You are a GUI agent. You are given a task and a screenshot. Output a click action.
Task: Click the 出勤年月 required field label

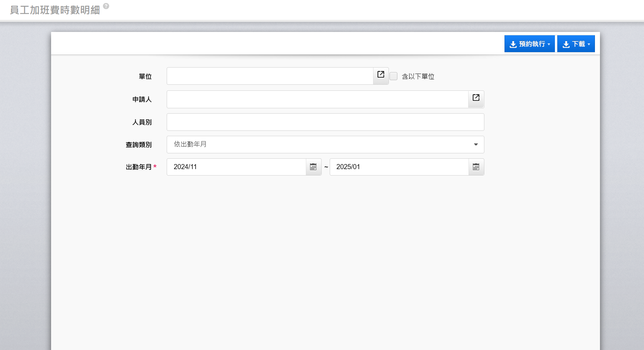click(x=139, y=167)
